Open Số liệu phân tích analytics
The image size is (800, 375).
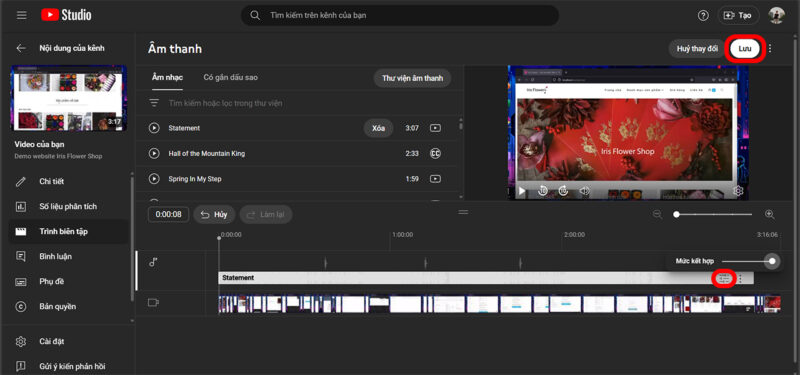pyautogui.click(x=68, y=207)
